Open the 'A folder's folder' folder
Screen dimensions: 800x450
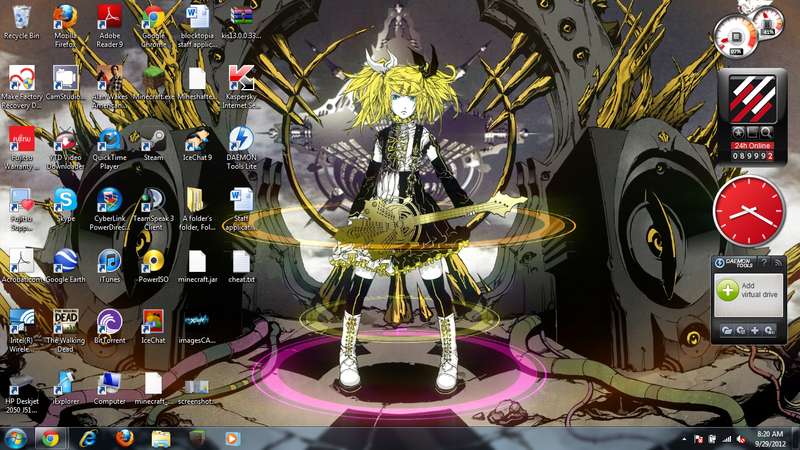click(197, 209)
